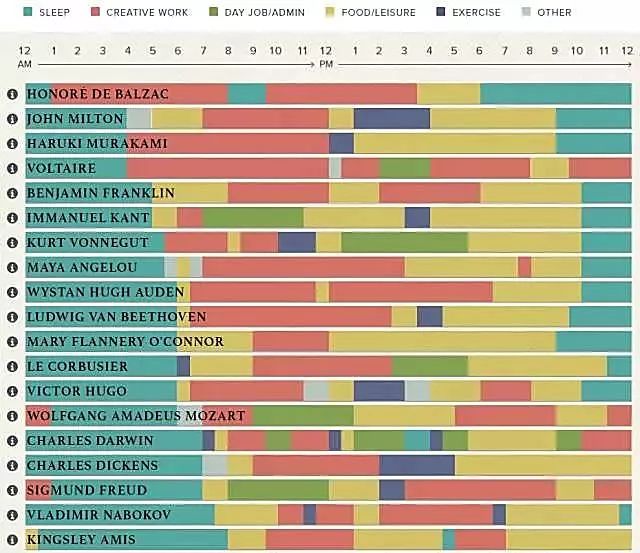Open info icon beside Ludwig van Beethoven
This screenshot has width=640, height=553.
pyautogui.click(x=12, y=317)
